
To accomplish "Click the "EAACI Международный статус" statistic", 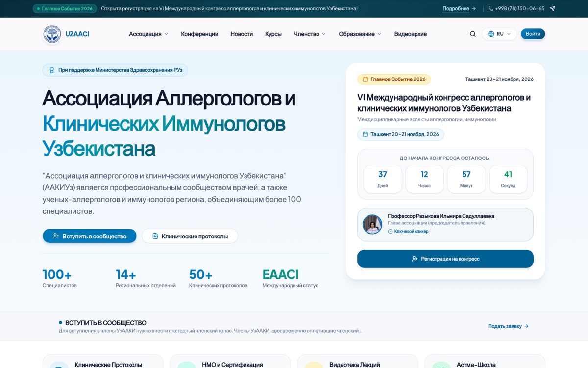I will [290, 278].
